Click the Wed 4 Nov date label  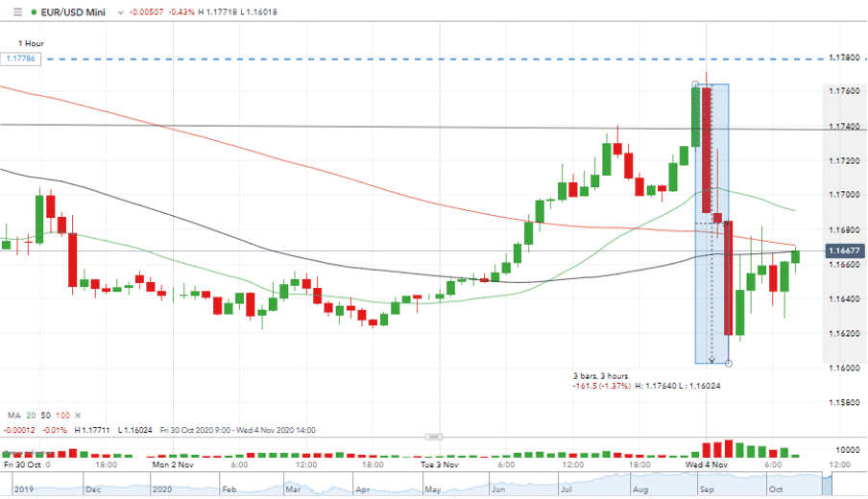point(707,464)
